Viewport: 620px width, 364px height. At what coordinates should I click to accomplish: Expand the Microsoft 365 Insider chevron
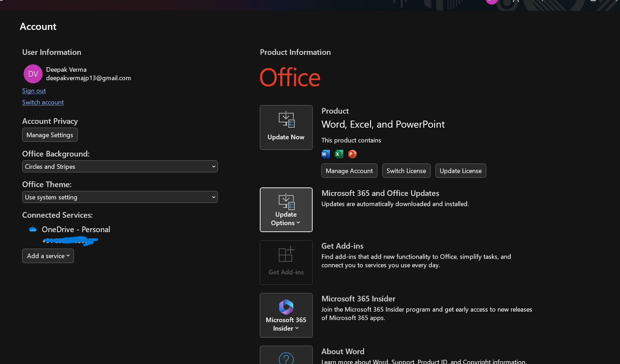298,328
